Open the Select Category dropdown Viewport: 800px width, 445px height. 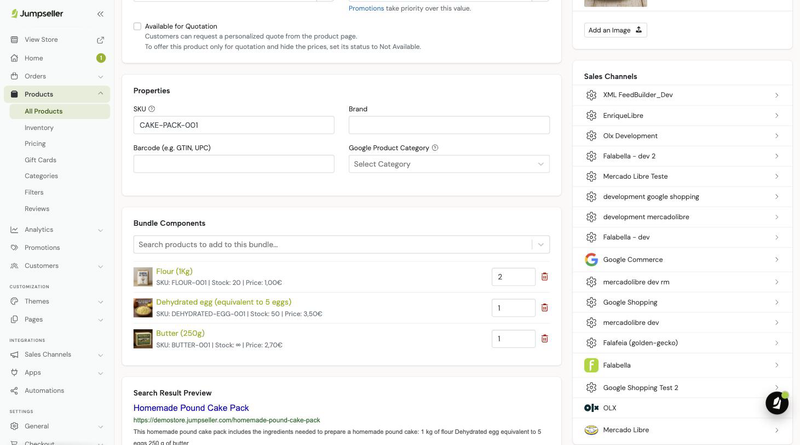[x=449, y=164]
